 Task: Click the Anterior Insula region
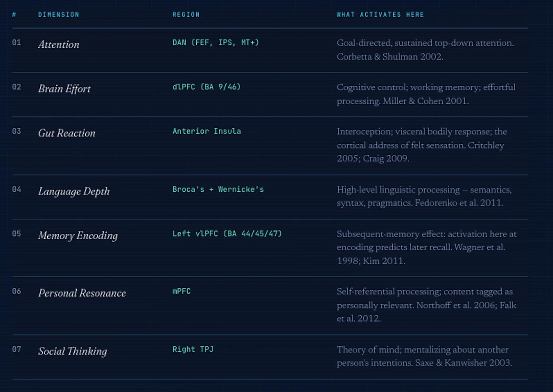tap(207, 131)
